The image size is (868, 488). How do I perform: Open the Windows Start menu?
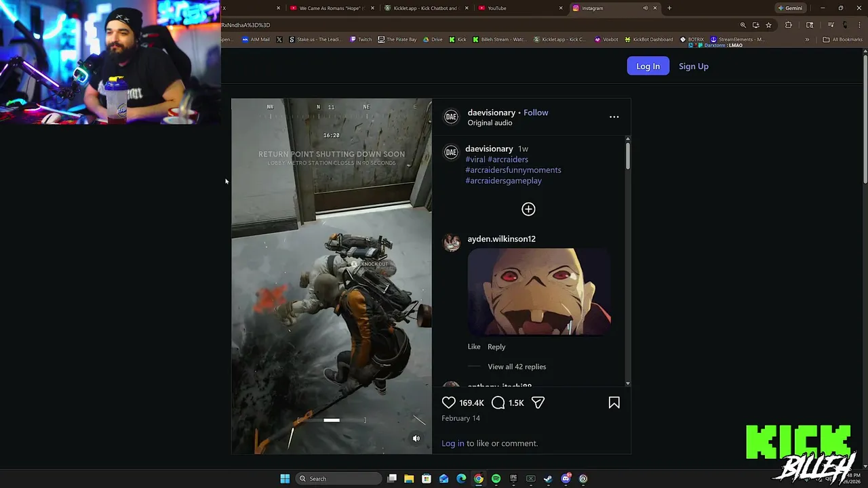tap(285, 479)
